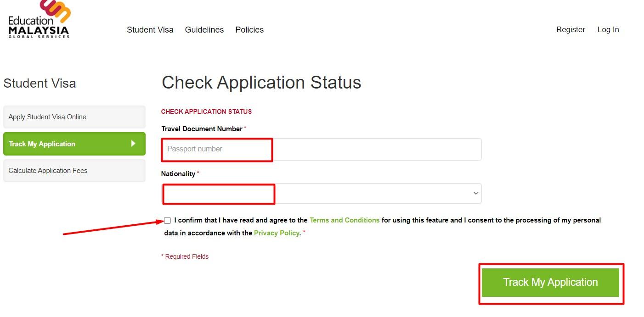The height and width of the screenshot is (317, 644).
Task: Focus the Passport number input field
Action: pyautogui.click(x=322, y=149)
